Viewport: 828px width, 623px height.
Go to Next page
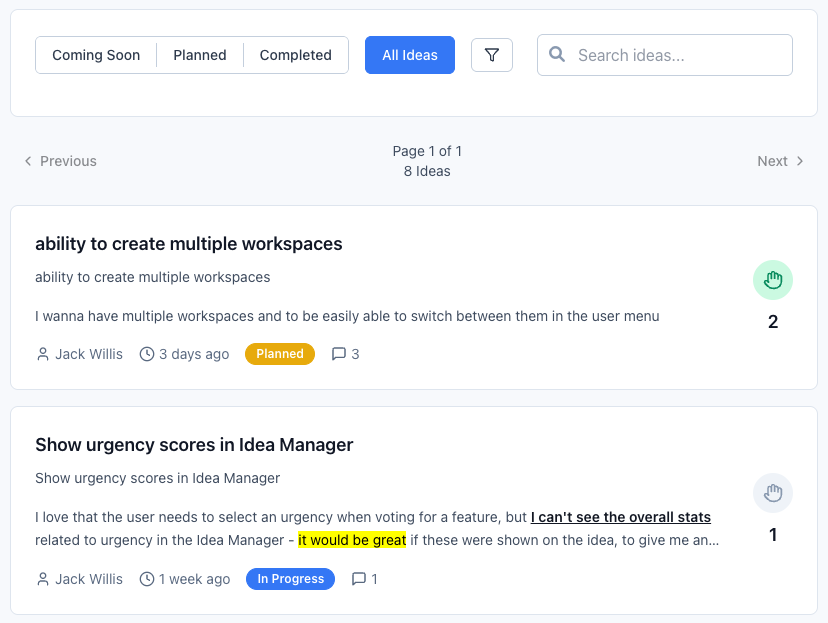click(780, 161)
